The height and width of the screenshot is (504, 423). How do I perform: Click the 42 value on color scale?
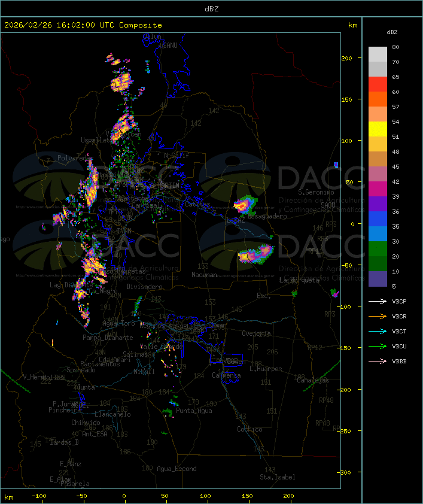(x=395, y=181)
